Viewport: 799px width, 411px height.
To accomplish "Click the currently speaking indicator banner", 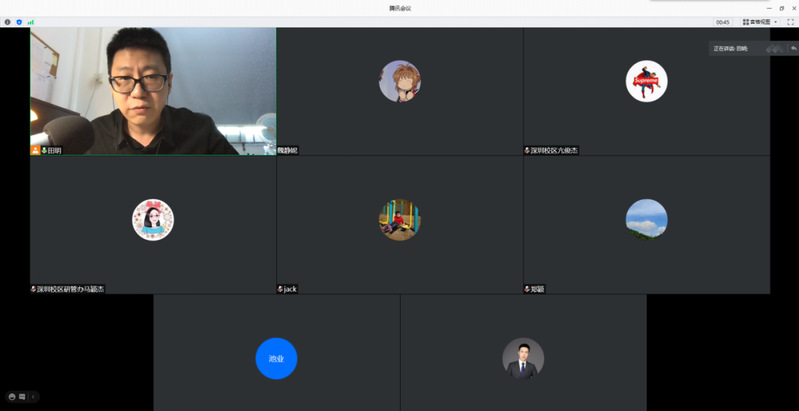I will pyautogui.click(x=735, y=48).
